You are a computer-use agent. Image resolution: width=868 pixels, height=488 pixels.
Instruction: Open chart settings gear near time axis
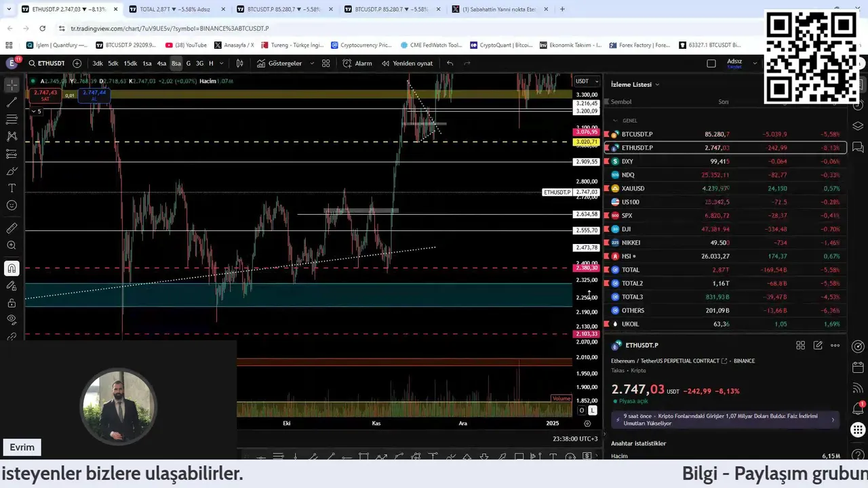587,424
